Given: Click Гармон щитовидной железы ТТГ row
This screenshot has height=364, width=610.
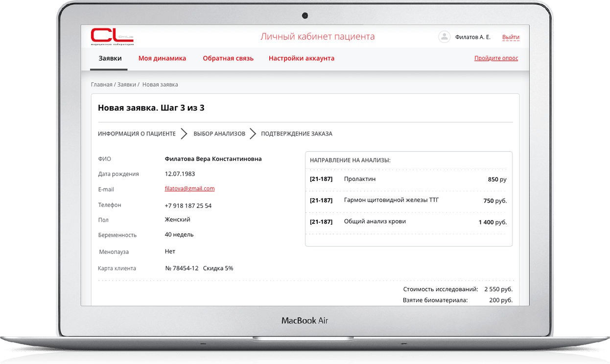Looking at the screenshot, I should click(408, 201).
